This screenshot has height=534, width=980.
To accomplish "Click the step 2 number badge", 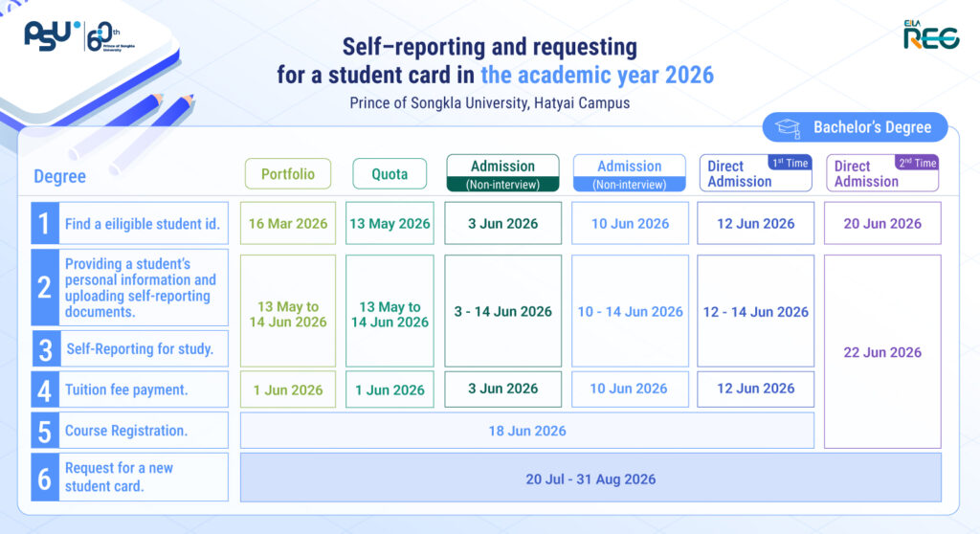I will point(44,287).
